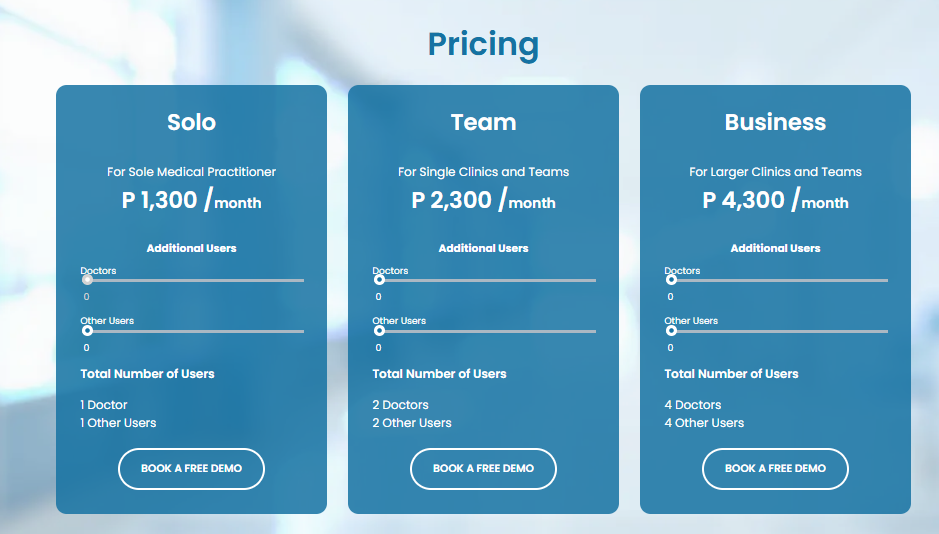The height and width of the screenshot is (534, 939).
Task: Click the Team plan Other Users slider handle
Action: pos(379,330)
